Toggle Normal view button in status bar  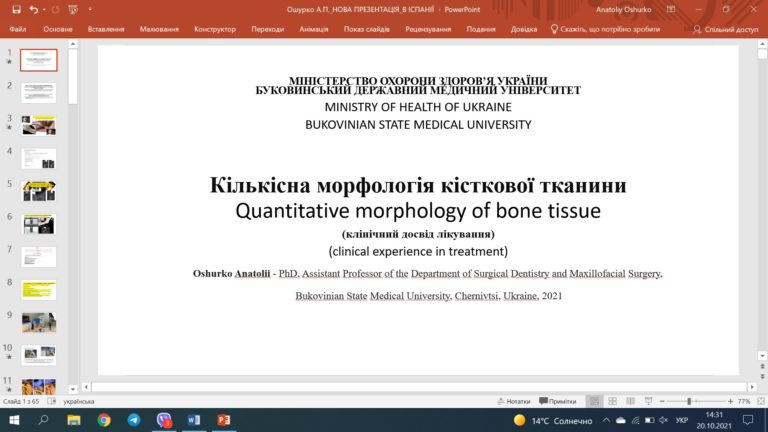[595, 401]
